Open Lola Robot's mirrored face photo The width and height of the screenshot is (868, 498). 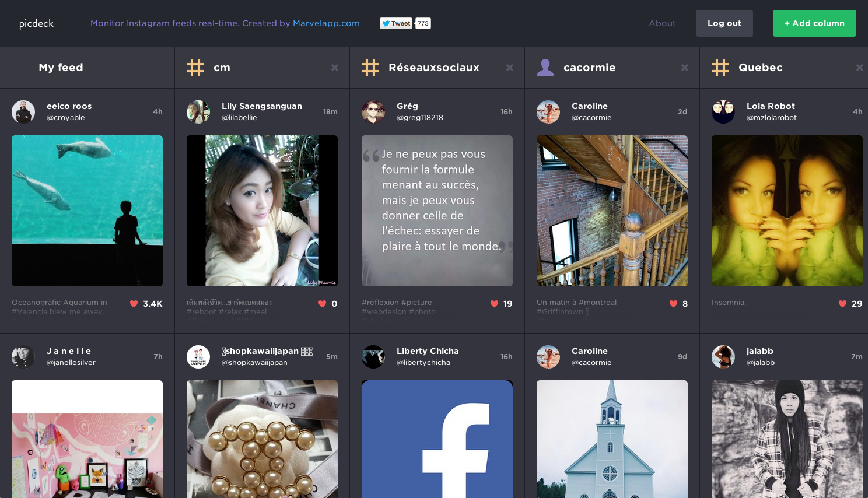[787, 211]
